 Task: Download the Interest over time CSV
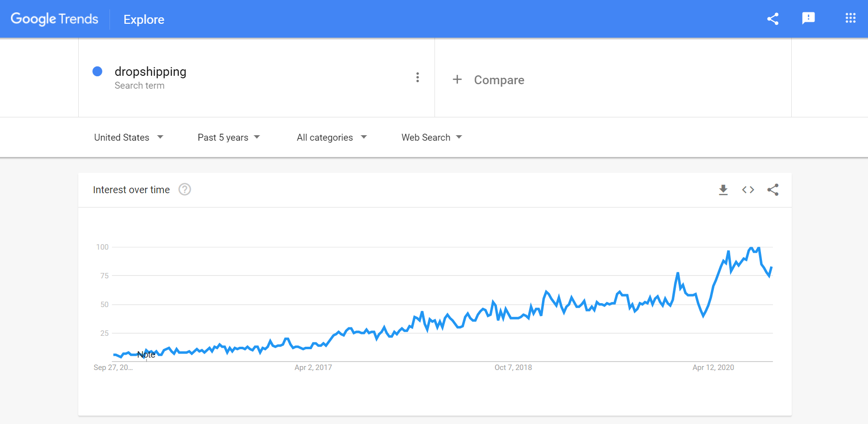[x=723, y=190]
